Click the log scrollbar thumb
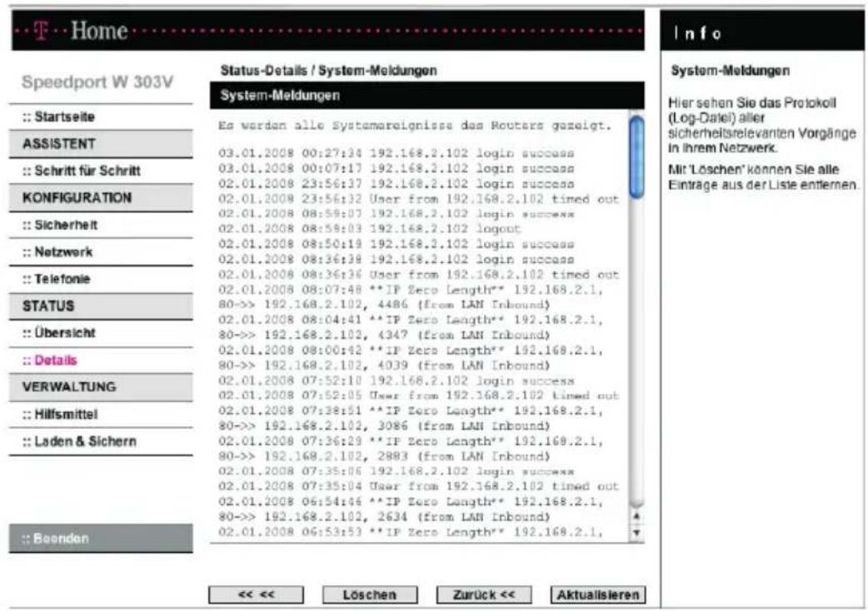 pos(636,157)
